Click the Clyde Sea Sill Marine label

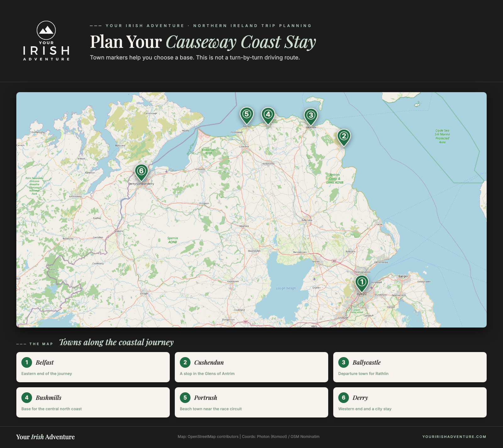(442, 136)
